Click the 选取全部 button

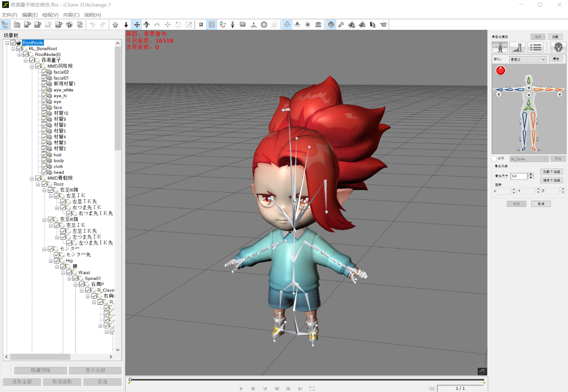coord(22,382)
